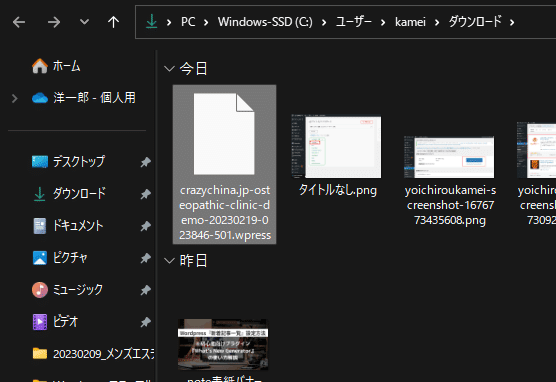Click the 昨日 group header label

pos(193,260)
